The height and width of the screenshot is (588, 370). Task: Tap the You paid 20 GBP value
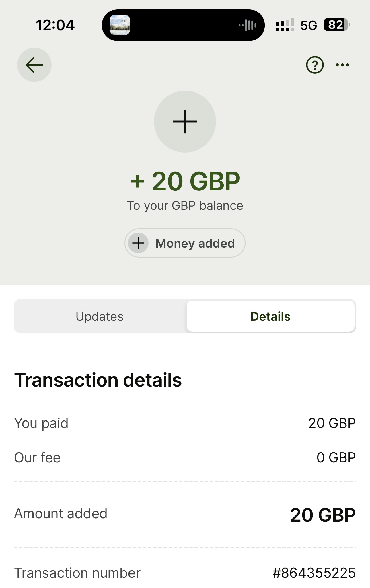(x=332, y=423)
